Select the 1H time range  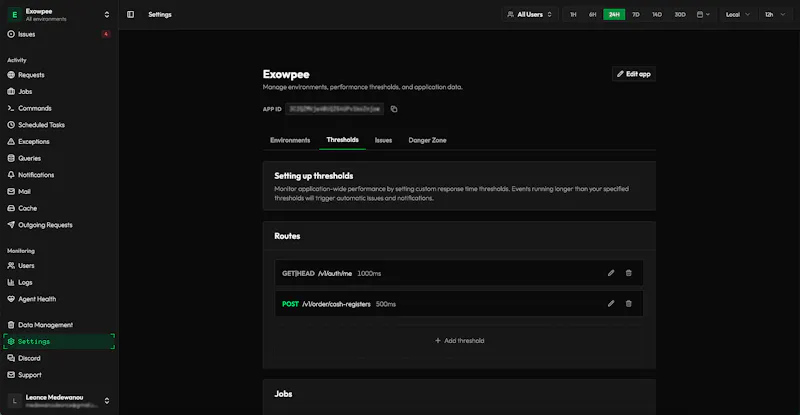tap(573, 14)
